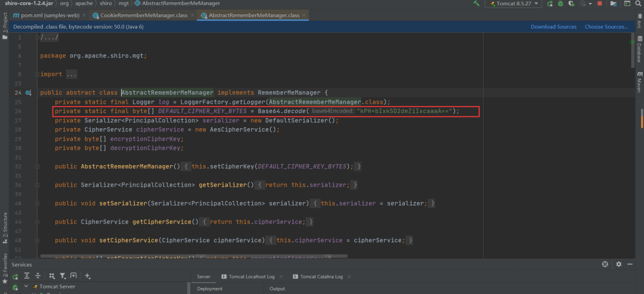Open the Profiler dropdown arrow
The height and width of the screenshot is (294, 644).
(x=590, y=4)
